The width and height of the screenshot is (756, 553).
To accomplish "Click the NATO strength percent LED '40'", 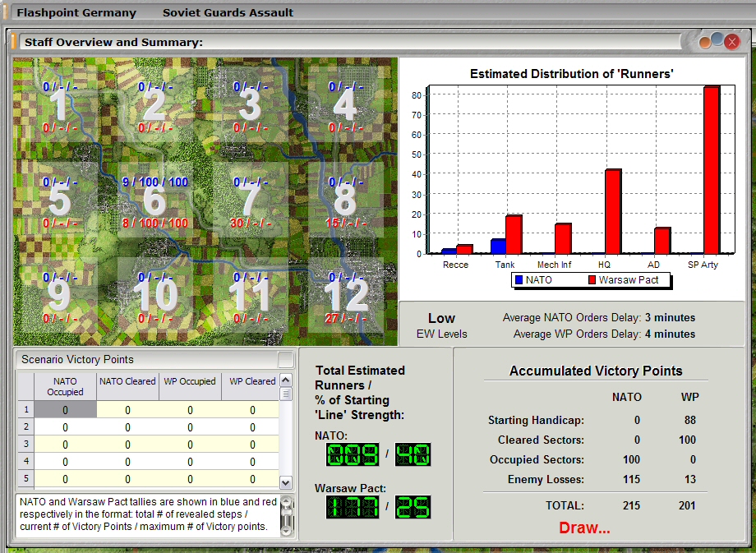I will coord(413,454).
